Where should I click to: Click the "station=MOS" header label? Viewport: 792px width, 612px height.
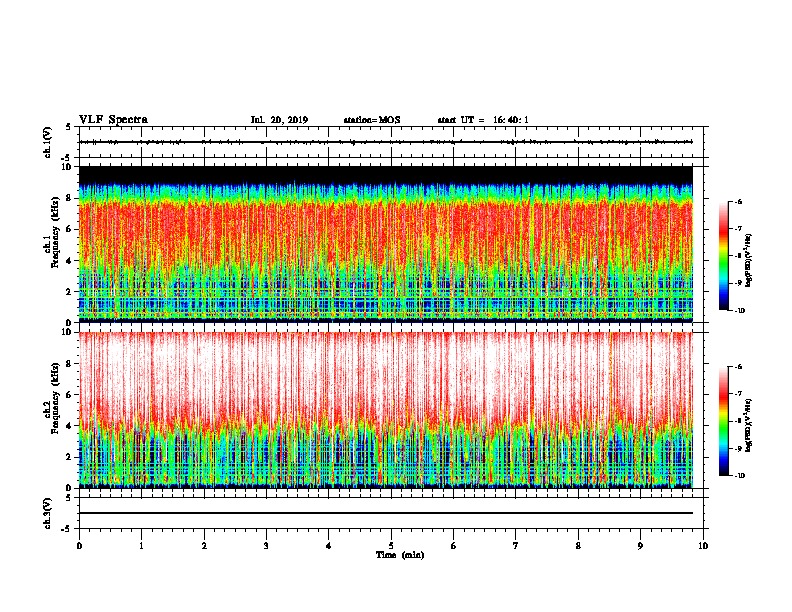pyautogui.click(x=372, y=120)
